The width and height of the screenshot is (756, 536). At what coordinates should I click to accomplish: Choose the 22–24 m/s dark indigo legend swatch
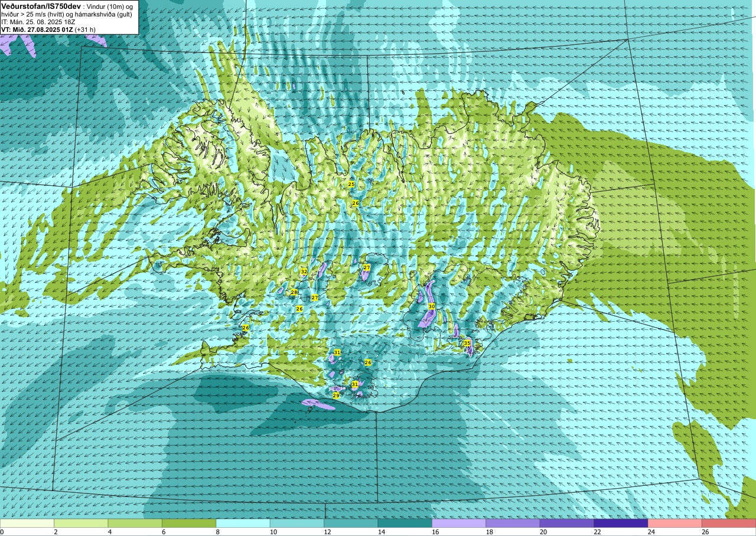(x=621, y=523)
